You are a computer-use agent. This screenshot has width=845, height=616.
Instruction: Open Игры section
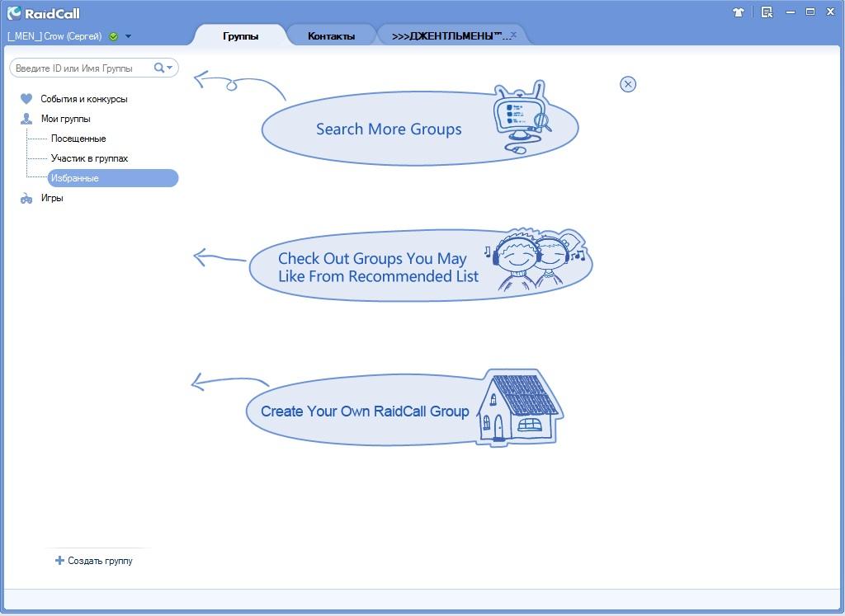[x=52, y=198]
